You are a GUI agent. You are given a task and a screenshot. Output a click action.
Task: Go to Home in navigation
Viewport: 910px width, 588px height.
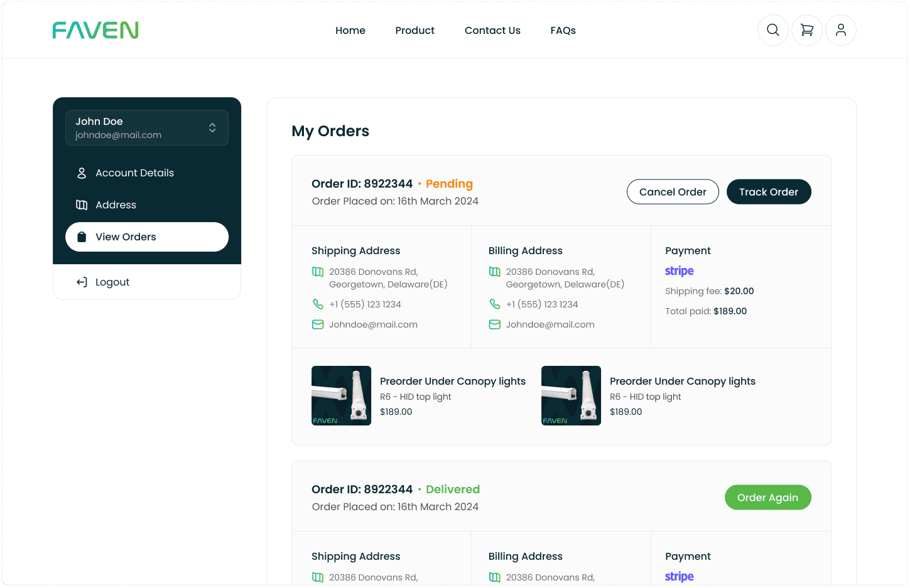(350, 30)
